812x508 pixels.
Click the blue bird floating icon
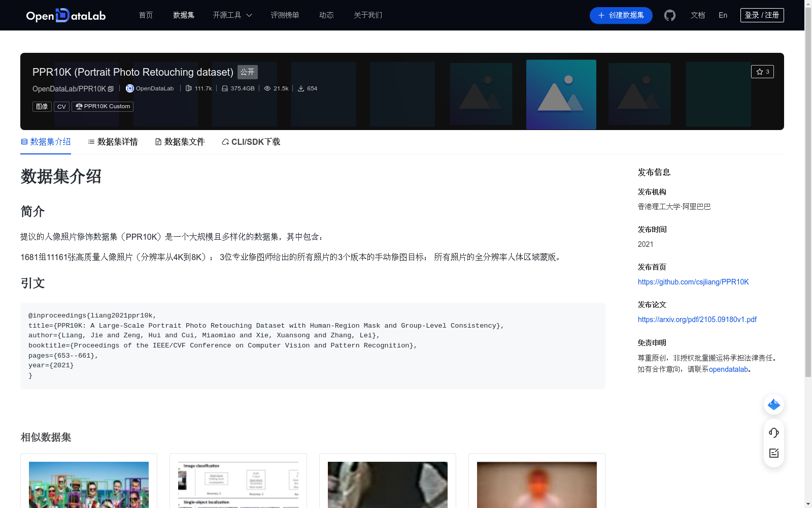click(774, 404)
